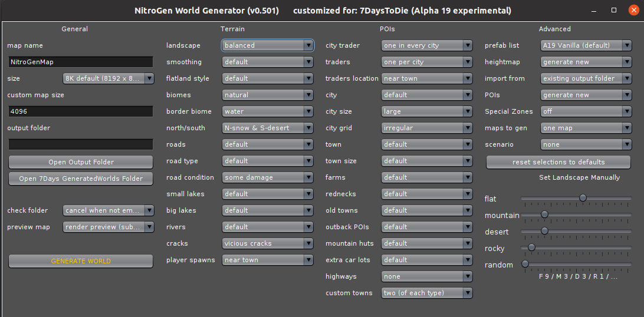Open the heightmap dropdown

coord(586,62)
